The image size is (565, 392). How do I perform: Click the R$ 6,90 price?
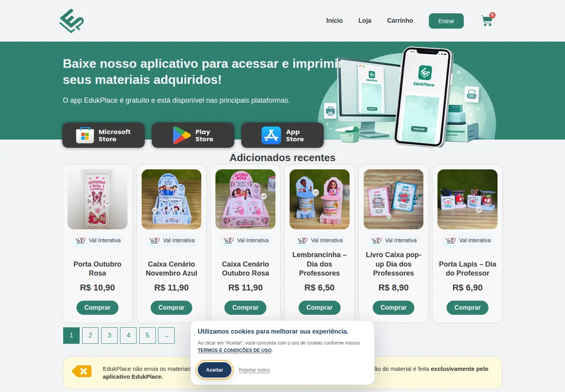tap(467, 288)
